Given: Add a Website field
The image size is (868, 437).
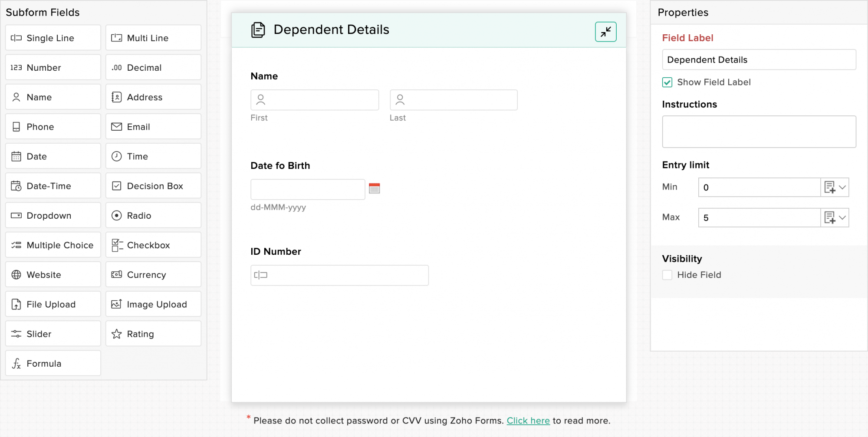Looking at the screenshot, I should (53, 275).
